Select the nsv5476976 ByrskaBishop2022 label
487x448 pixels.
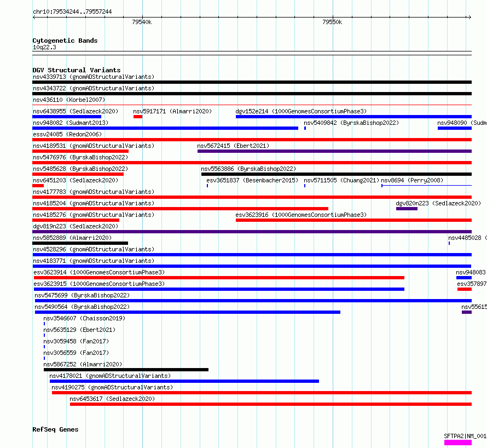pos(80,157)
